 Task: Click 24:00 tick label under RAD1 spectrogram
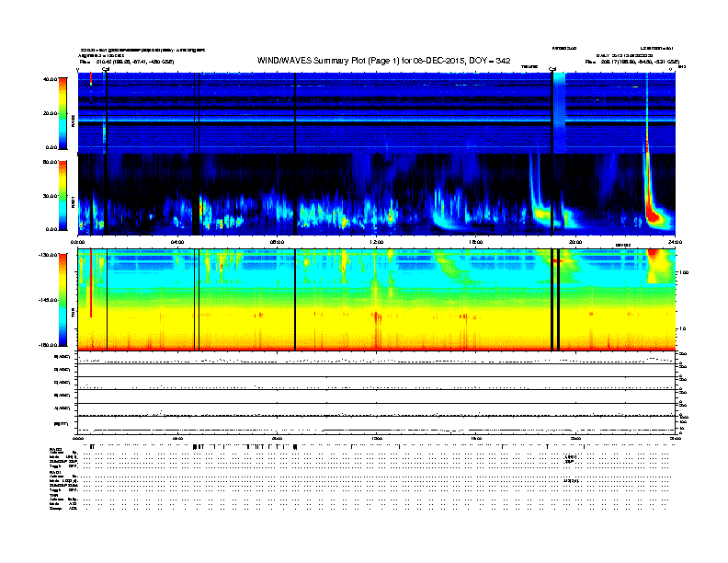[x=675, y=242]
